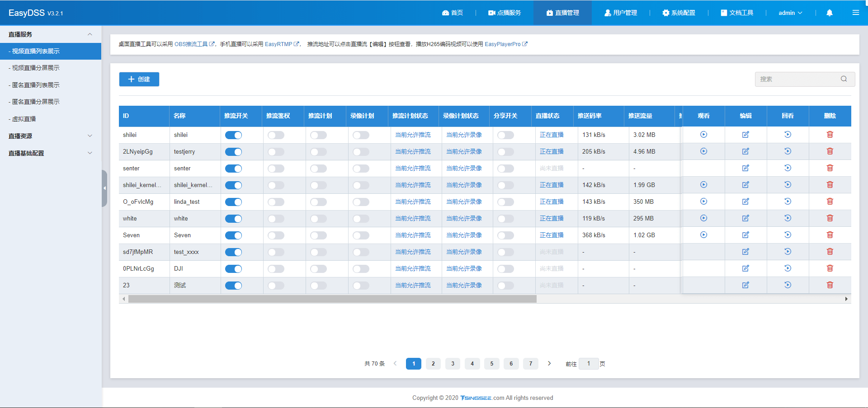
Task: Edit the 测试 stream row
Action: [745, 285]
